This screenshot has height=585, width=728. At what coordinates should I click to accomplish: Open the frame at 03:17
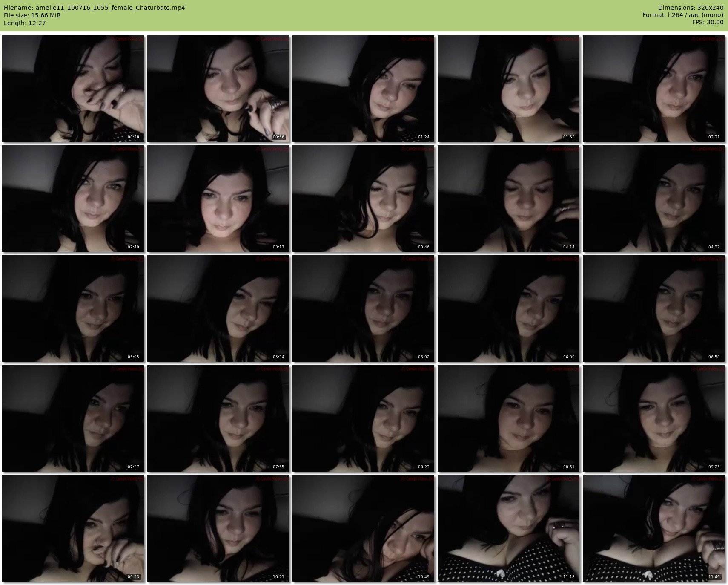tap(218, 199)
